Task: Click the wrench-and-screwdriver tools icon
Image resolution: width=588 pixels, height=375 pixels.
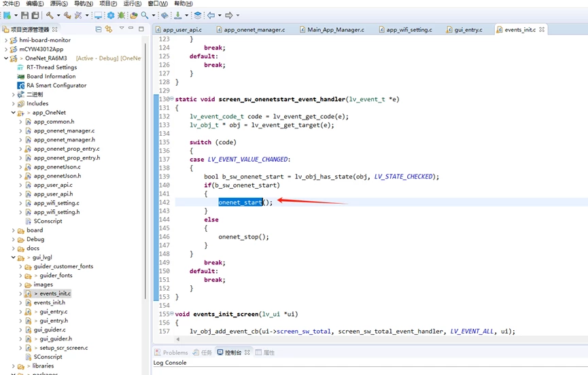Action: 78,16
